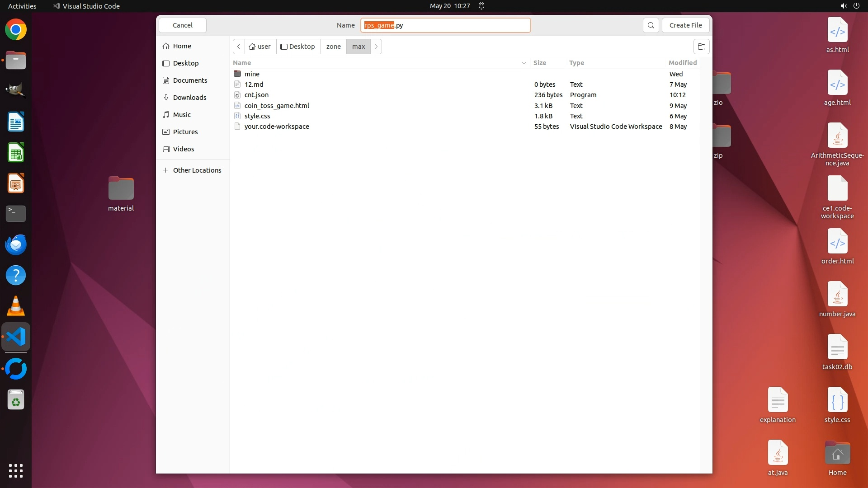Open Google Chrome from the dock

(16, 30)
